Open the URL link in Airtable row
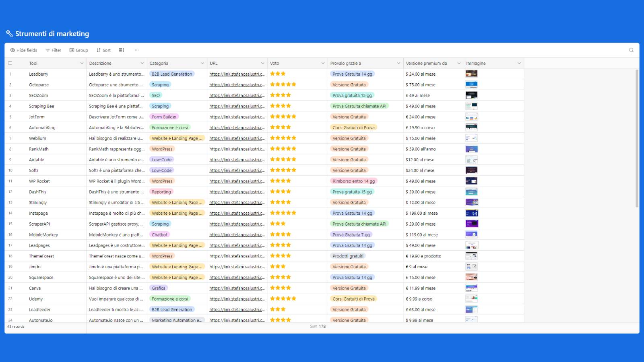The height and width of the screenshot is (362, 644). (237, 160)
